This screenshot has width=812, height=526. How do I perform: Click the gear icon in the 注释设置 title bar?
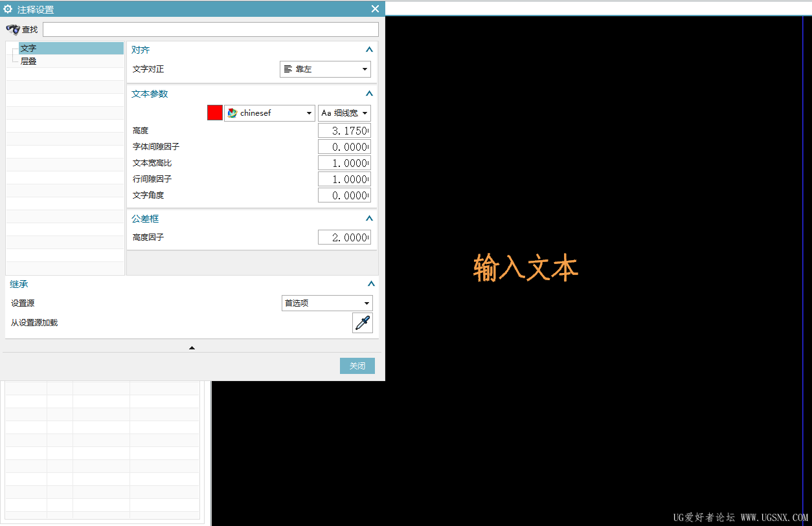[7, 8]
